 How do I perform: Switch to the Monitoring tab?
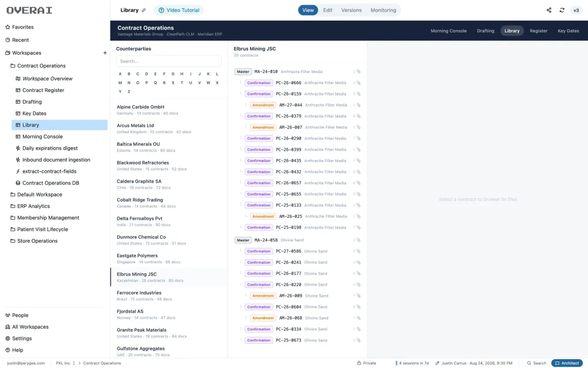coord(383,10)
